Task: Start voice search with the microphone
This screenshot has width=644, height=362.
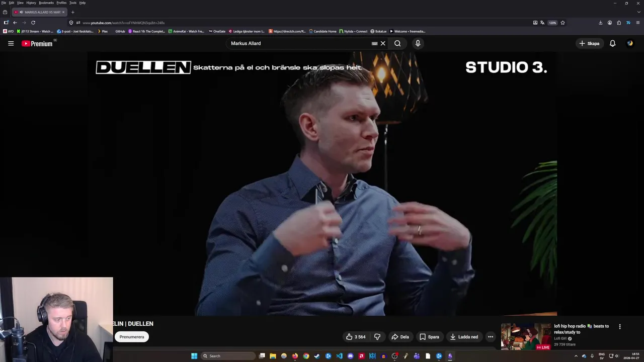Action: pos(418,43)
